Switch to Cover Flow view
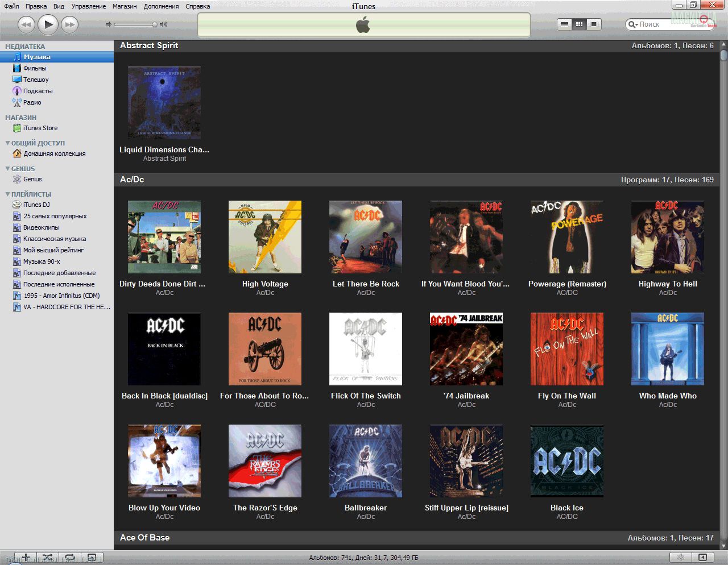The image size is (728, 565). point(594,24)
